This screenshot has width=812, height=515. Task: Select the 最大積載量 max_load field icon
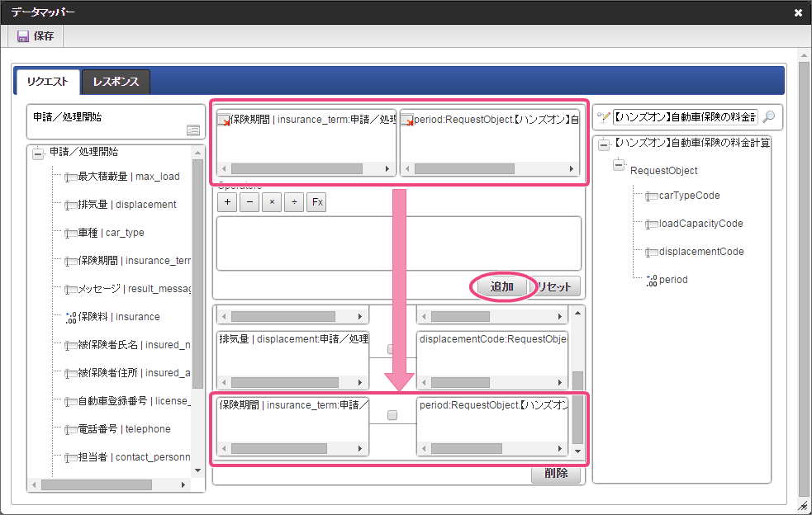point(71,177)
